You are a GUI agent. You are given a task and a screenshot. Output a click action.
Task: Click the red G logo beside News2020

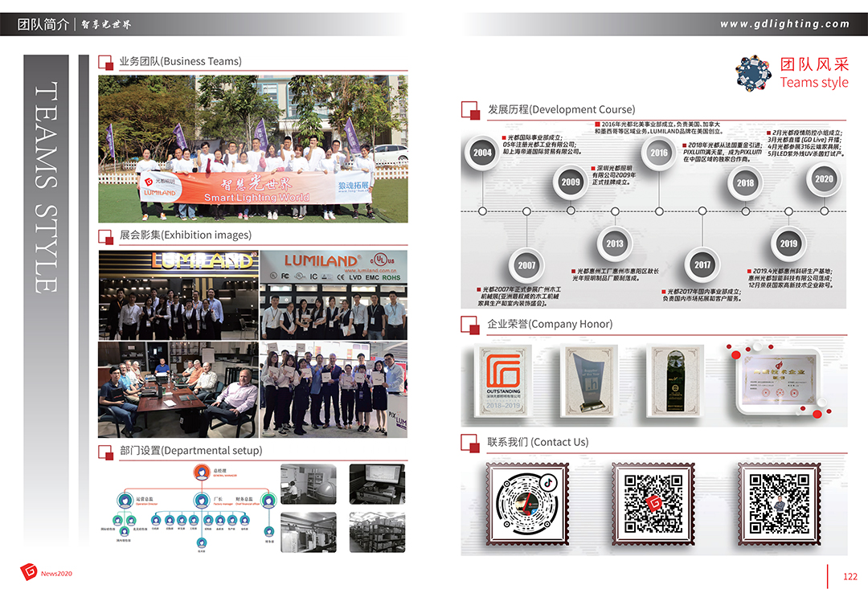click(29, 571)
